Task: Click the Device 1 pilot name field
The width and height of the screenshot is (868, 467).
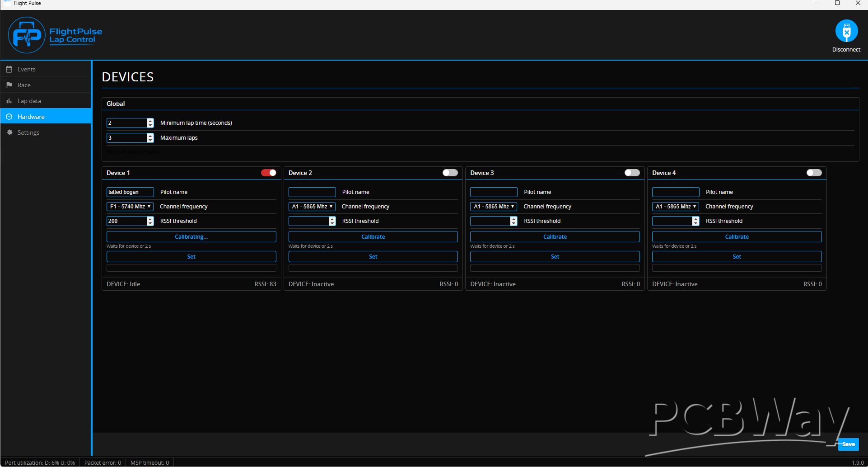Action: 130,192
